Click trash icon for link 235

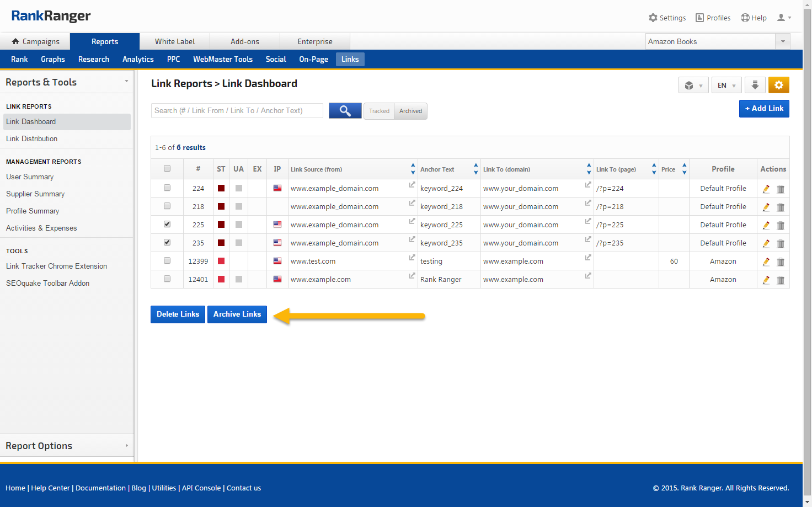point(781,244)
